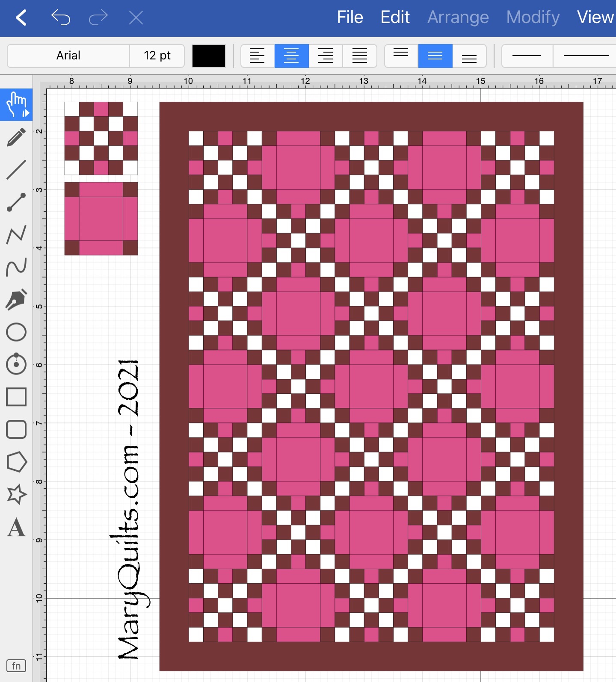The width and height of the screenshot is (616, 682).
Task: Choose the Pen bezier tool
Action: coord(16,299)
